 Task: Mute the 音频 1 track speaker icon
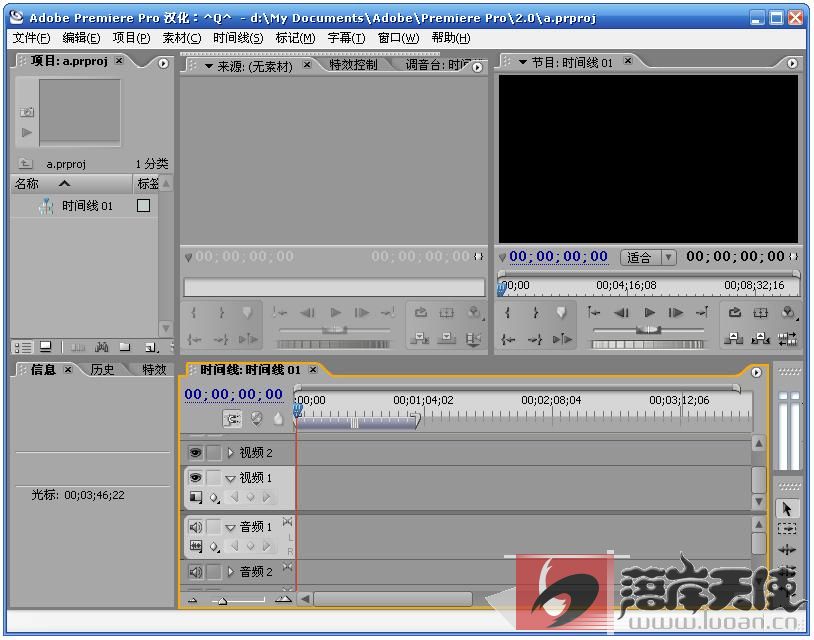[195, 527]
